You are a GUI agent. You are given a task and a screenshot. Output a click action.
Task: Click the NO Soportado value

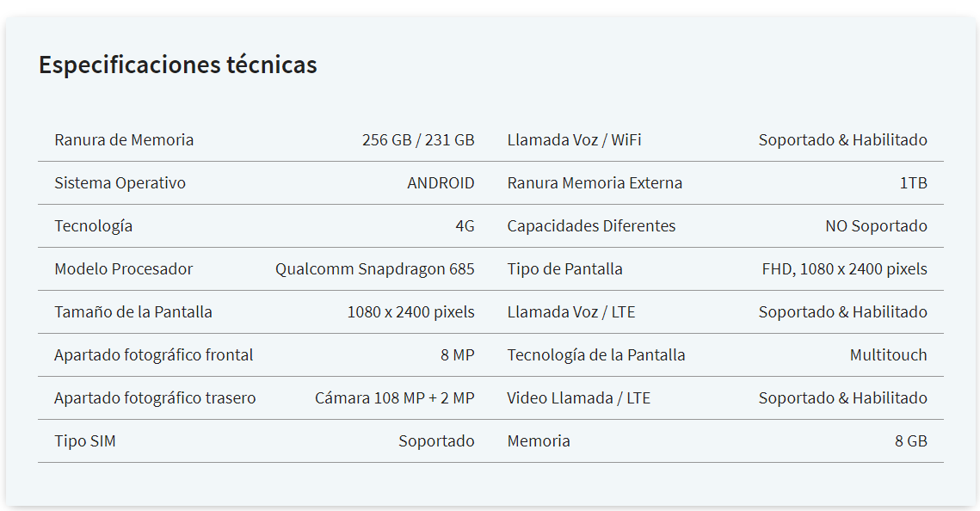point(876,226)
